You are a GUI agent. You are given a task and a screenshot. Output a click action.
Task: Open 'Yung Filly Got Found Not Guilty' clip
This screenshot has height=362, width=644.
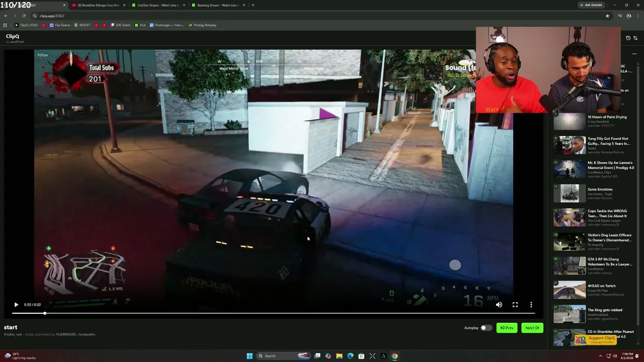point(594,145)
